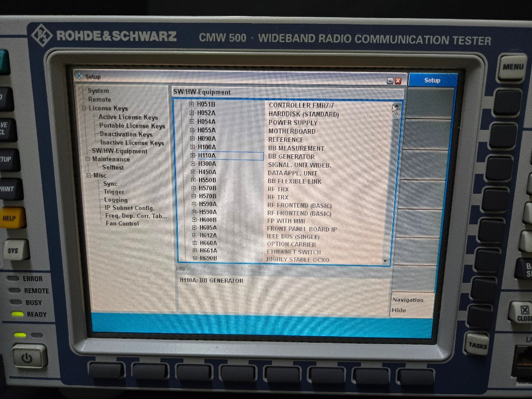The width and height of the screenshot is (532, 399).
Task: Open Deactivation Keys
Action: point(126,134)
